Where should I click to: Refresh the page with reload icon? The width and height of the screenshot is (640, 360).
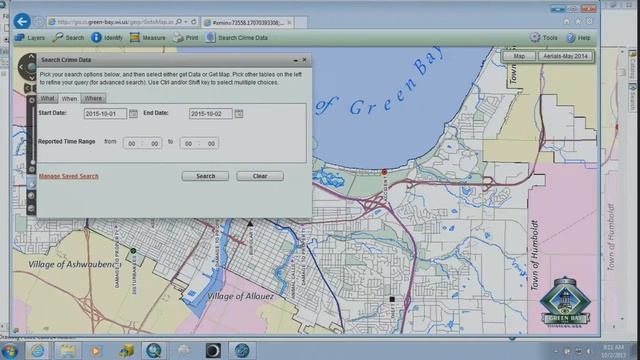click(x=194, y=22)
